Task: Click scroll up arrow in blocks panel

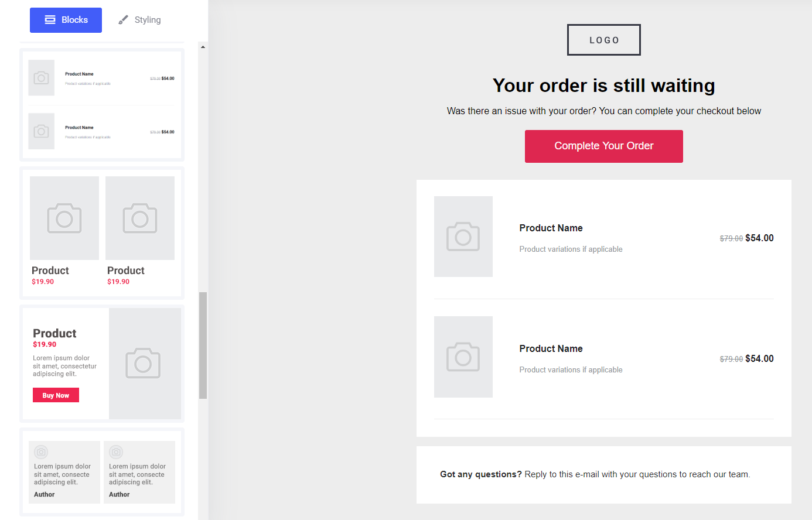Action: (203, 47)
